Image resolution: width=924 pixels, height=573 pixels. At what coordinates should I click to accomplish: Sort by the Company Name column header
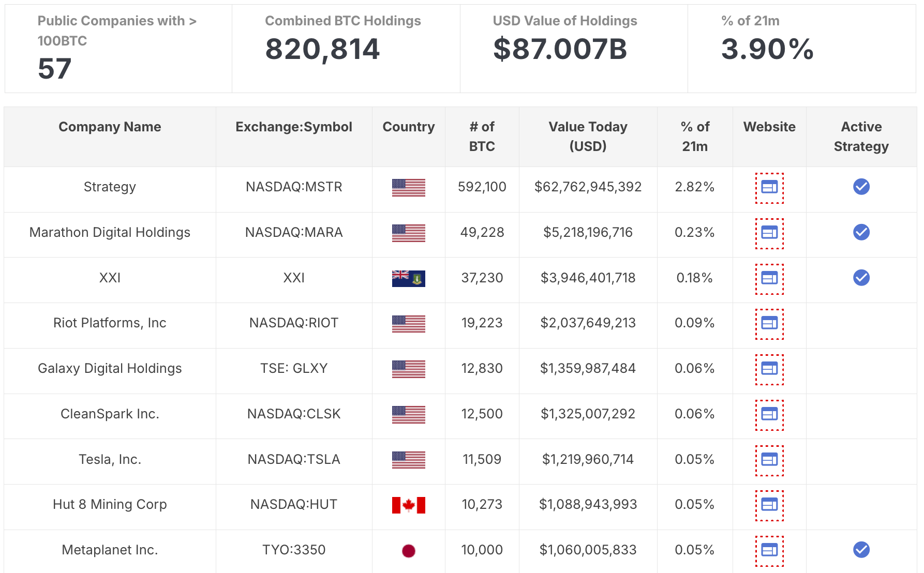(110, 127)
